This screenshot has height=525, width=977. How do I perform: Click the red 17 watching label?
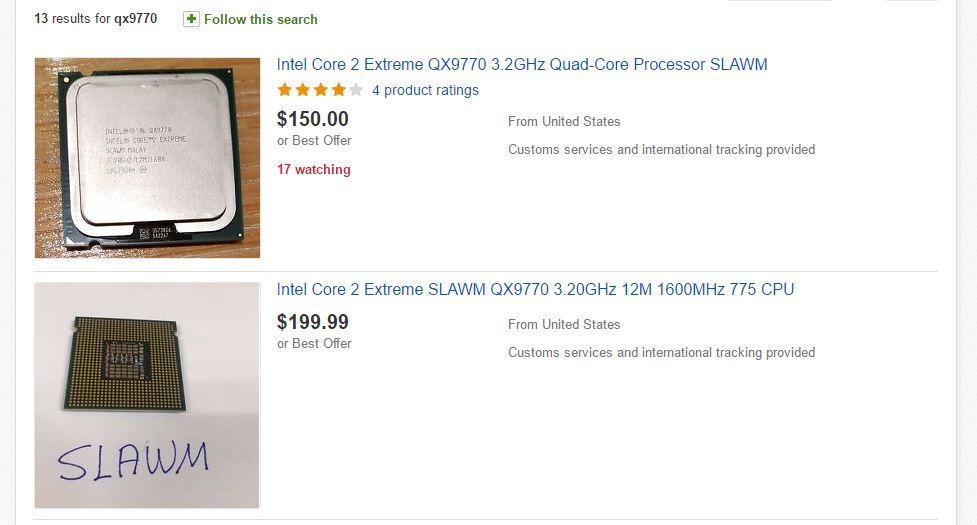pyautogui.click(x=314, y=170)
